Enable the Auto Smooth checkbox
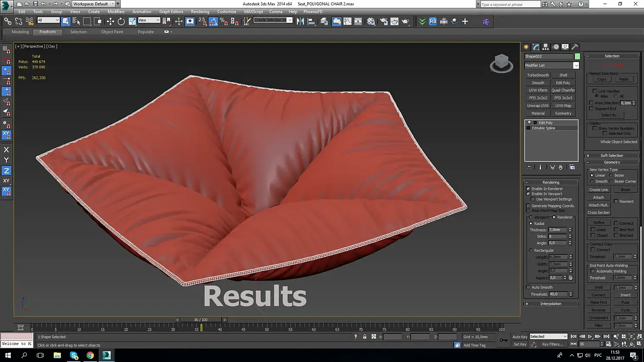 point(528,287)
